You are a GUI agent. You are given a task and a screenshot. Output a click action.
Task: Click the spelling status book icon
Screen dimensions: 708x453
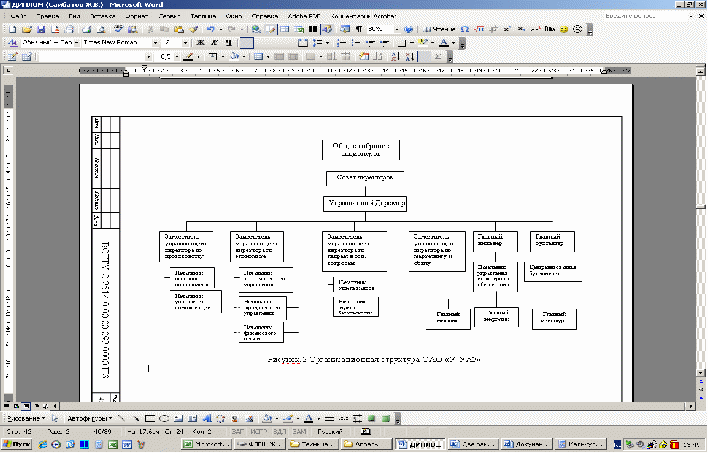pyautogui.click(x=367, y=432)
